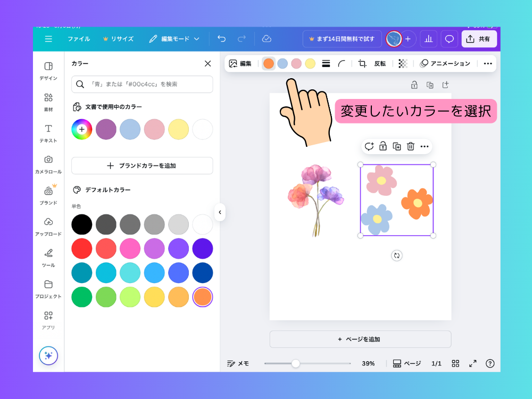Open アニメーション options from the toolbar
This screenshot has width=532, height=399.
445,63
